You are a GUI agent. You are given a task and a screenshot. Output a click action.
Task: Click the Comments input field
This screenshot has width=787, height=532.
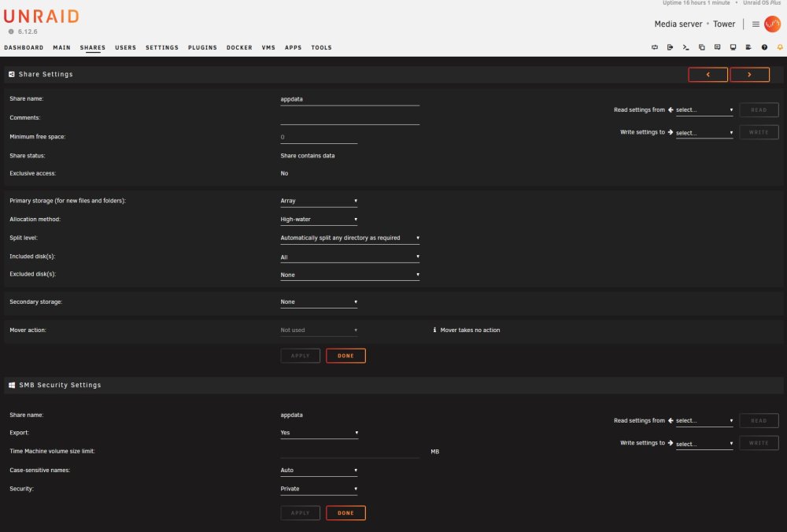pyautogui.click(x=350, y=119)
